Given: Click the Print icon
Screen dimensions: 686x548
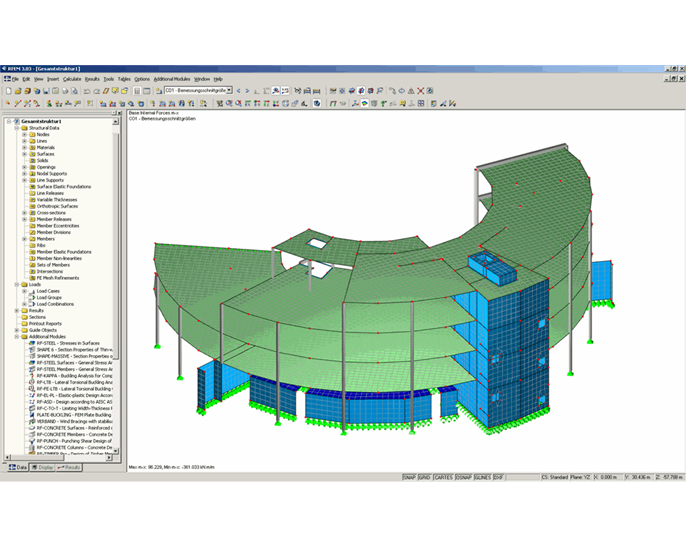Looking at the screenshot, I should point(65,91).
